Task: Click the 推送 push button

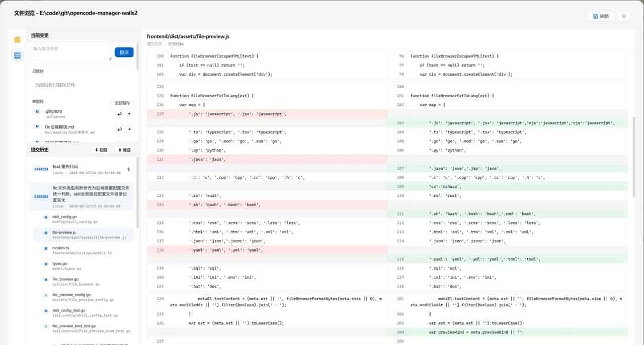Action: tap(124, 150)
